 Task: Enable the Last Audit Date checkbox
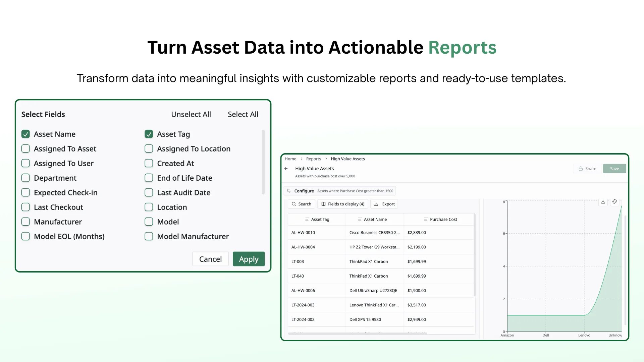pyautogui.click(x=149, y=192)
